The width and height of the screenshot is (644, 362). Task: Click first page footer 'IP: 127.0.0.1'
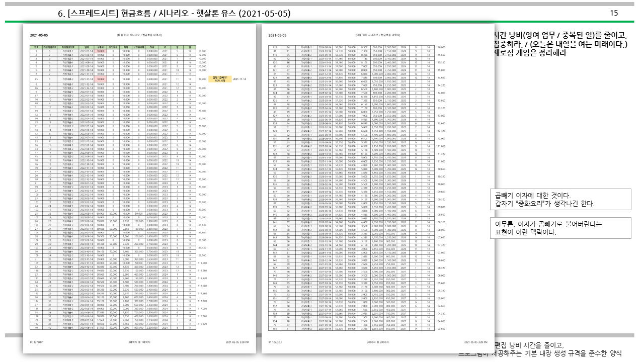(37, 342)
